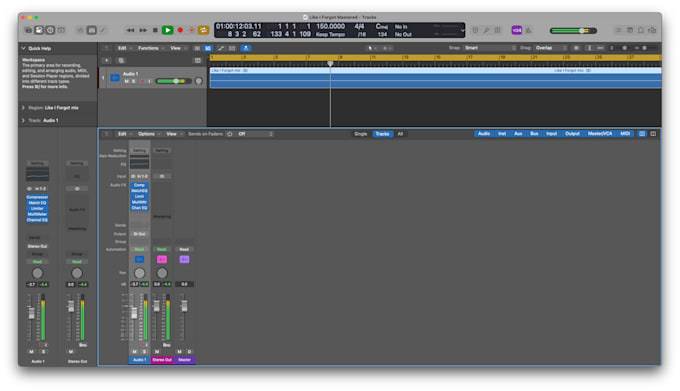Click the Fast Forward transport button

coord(143,30)
